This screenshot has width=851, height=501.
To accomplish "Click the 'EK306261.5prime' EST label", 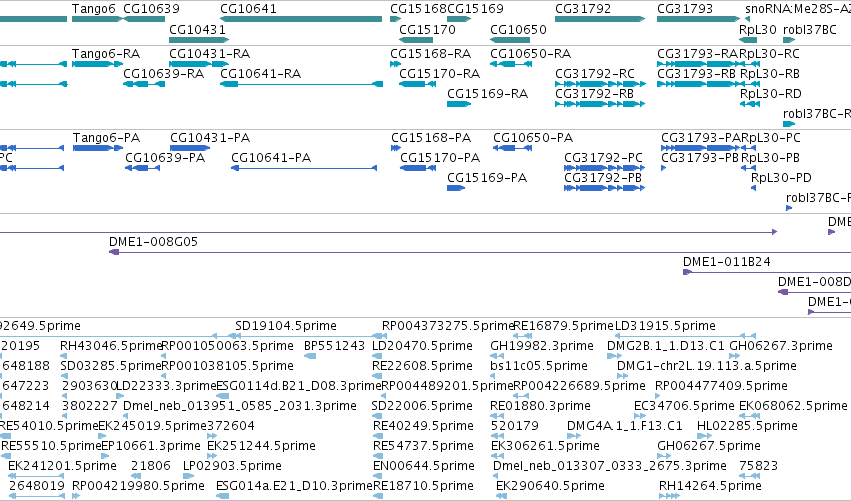I will (545, 446).
